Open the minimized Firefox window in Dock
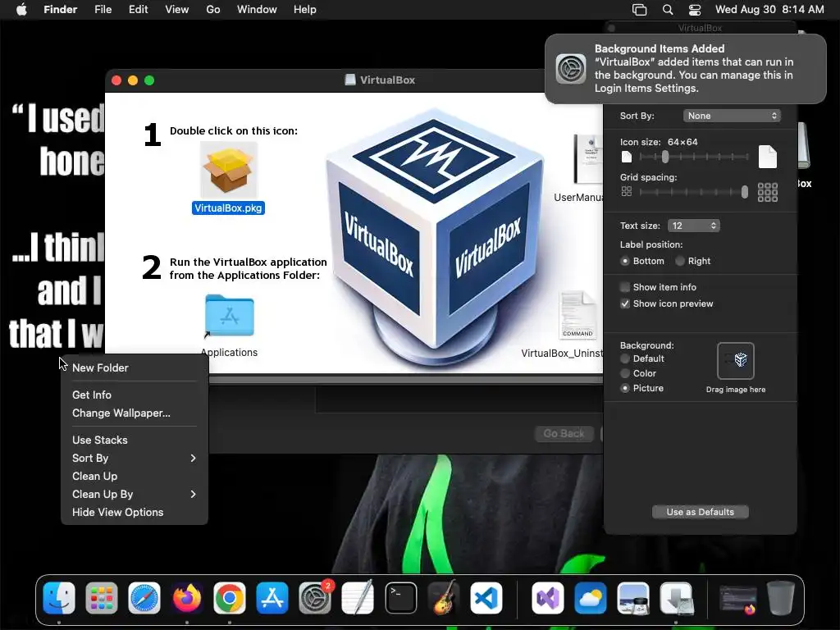Image resolution: width=840 pixels, height=630 pixels. [x=738, y=599]
